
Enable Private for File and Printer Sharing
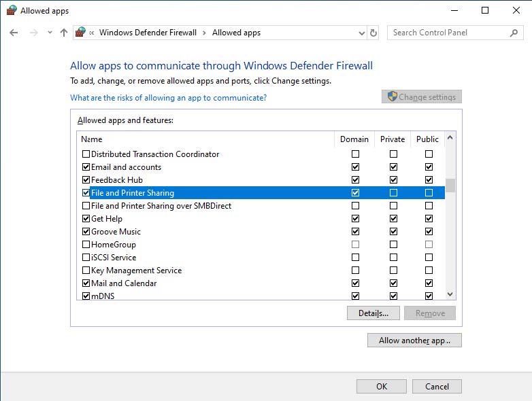[394, 192]
